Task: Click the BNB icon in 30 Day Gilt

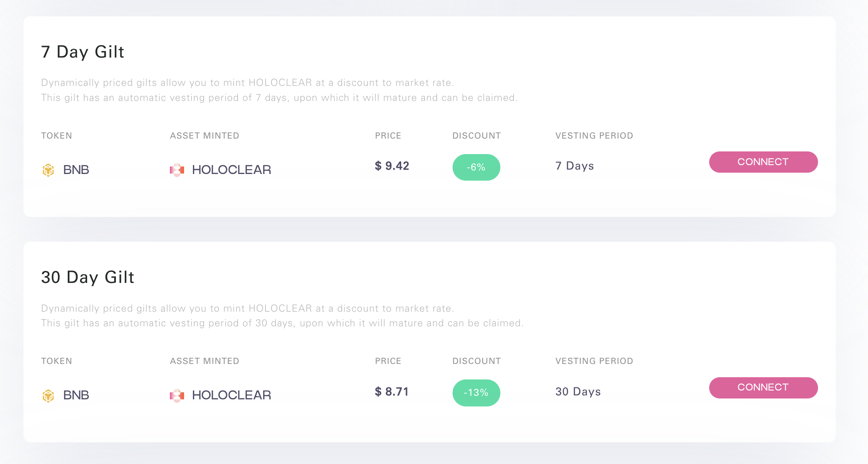Action: [48, 395]
